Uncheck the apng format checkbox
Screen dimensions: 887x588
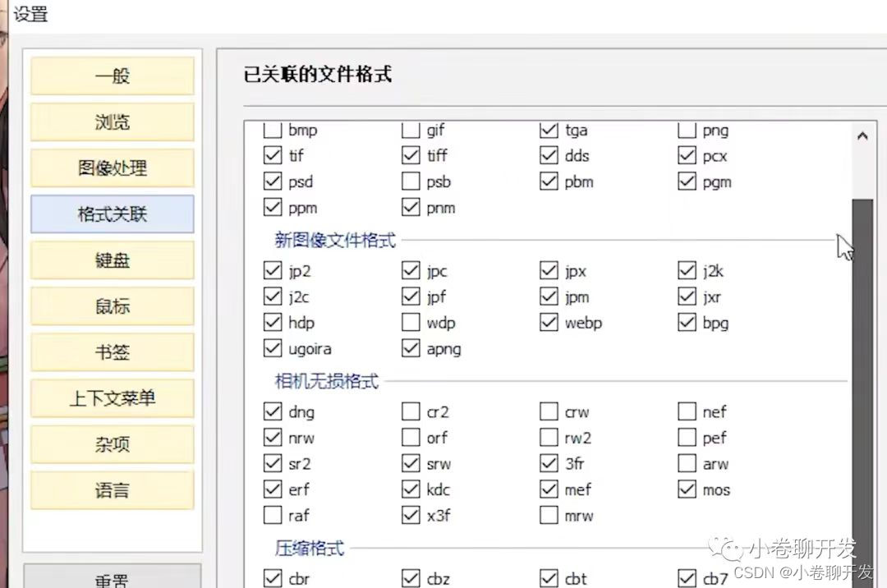411,348
